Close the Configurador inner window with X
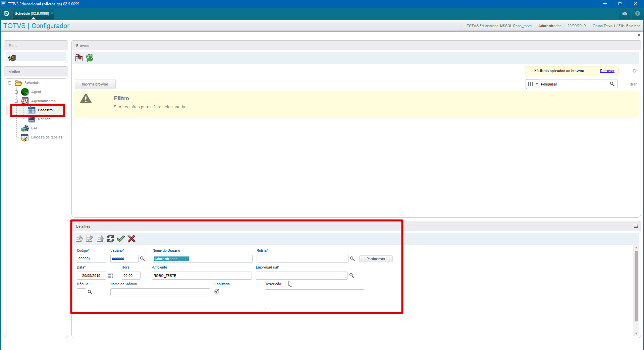The height and width of the screenshot is (350, 644). pyautogui.click(x=639, y=35)
